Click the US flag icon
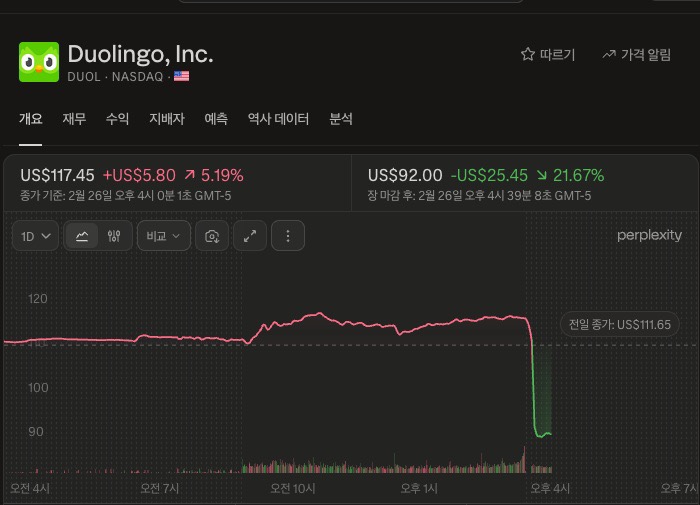700x505 pixels. [x=181, y=76]
